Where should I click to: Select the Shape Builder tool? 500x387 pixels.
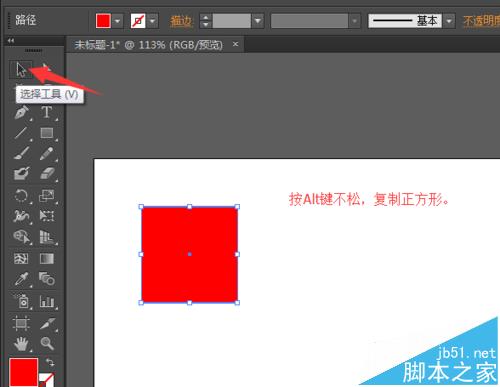[21, 237]
